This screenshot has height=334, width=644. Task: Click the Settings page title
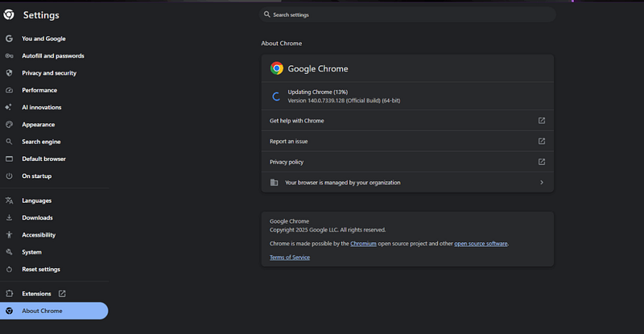click(x=41, y=15)
